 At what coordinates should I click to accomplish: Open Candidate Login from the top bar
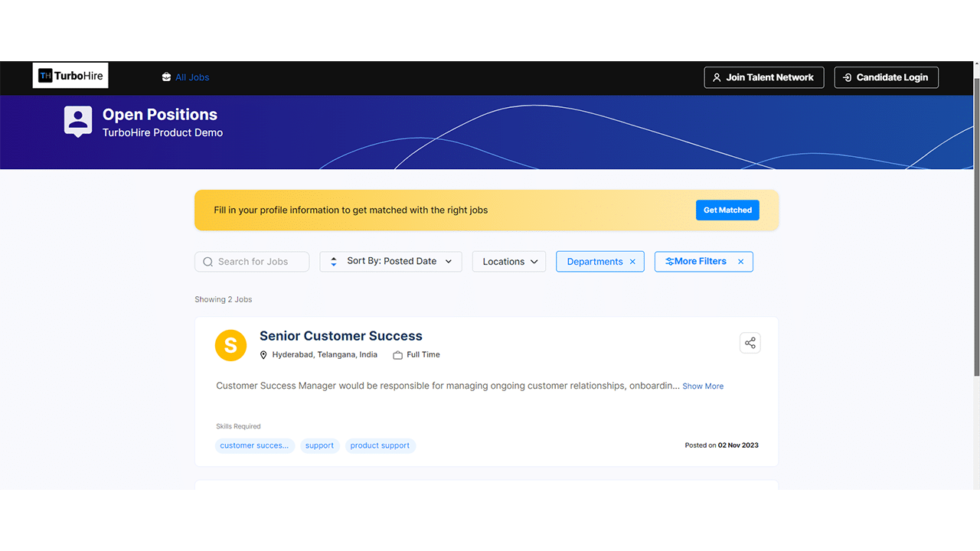(886, 77)
